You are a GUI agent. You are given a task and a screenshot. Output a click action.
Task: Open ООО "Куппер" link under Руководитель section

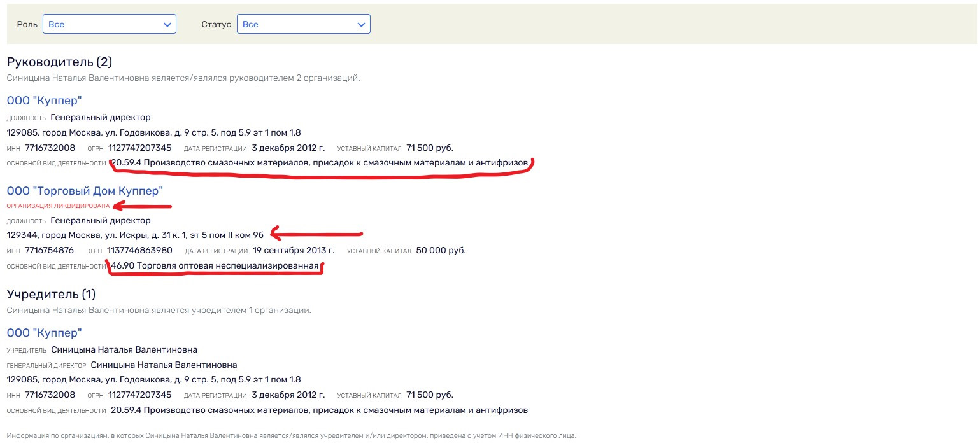click(x=45, y=101)
